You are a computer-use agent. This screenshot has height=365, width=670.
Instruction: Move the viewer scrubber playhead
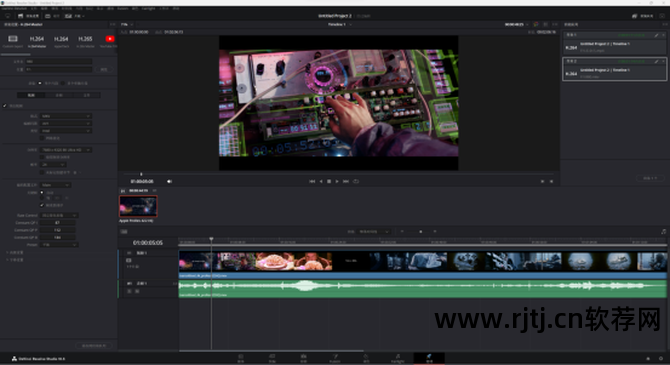[x=141, y=174]
